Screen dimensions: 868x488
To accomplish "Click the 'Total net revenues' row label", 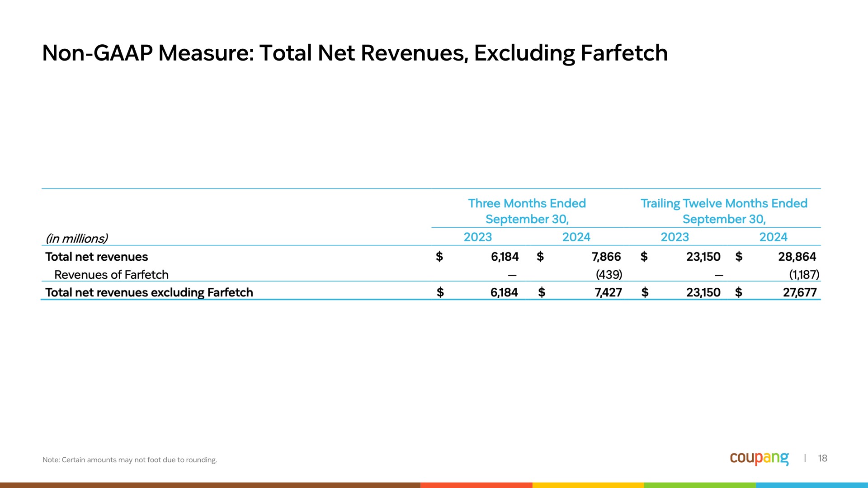I will pos(97,257).
